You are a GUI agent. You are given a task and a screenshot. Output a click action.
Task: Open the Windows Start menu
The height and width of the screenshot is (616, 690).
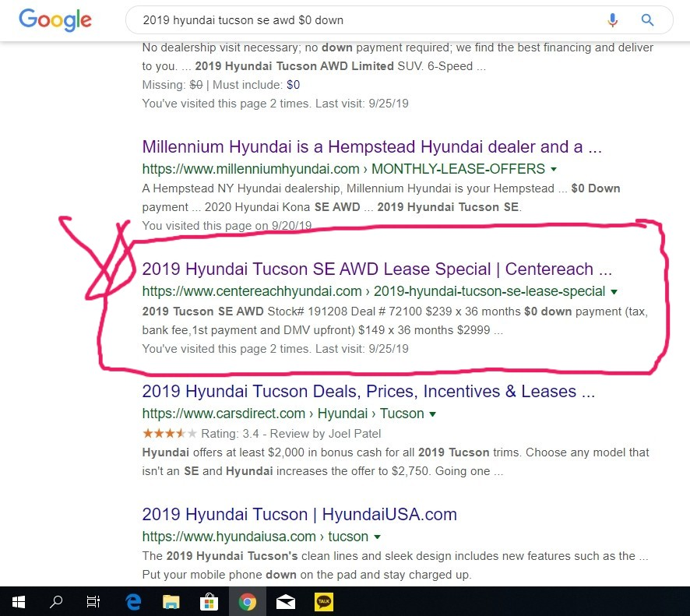[x=19, y=601]
